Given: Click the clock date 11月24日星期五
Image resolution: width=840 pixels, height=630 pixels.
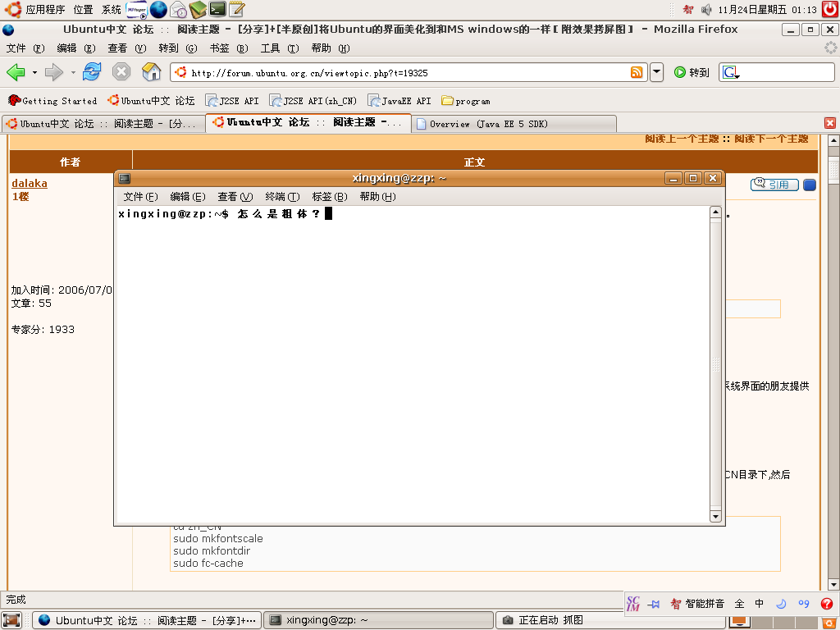Looking at the screenshot, I should click(767, 10).
